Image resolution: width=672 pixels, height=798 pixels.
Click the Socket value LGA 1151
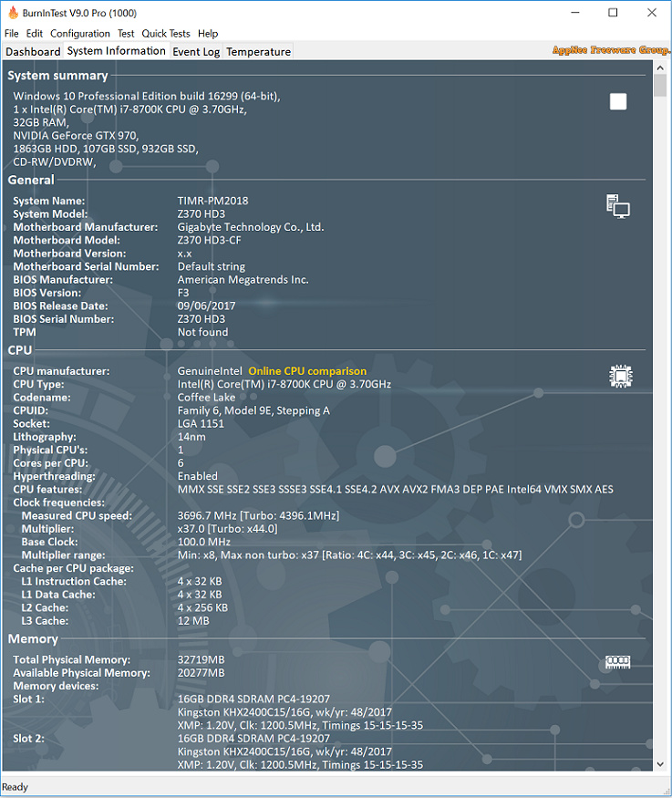[x=201, y=423]
